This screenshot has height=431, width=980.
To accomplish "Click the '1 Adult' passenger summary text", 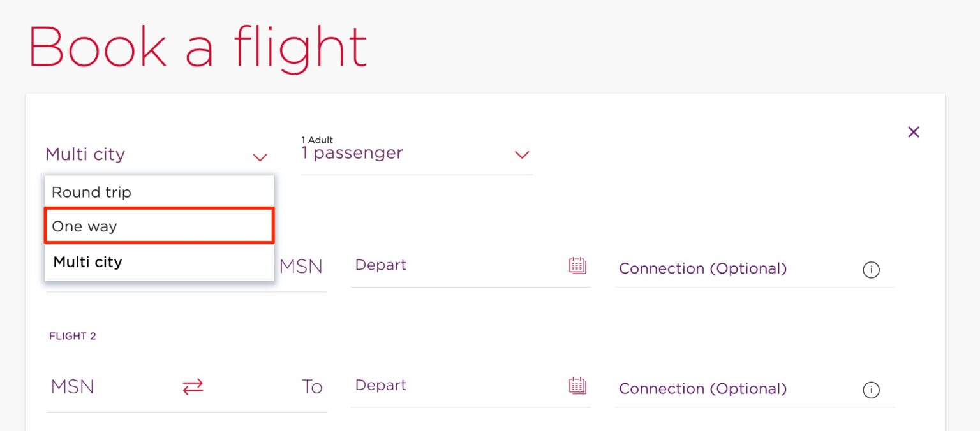I will click(317, 140).
